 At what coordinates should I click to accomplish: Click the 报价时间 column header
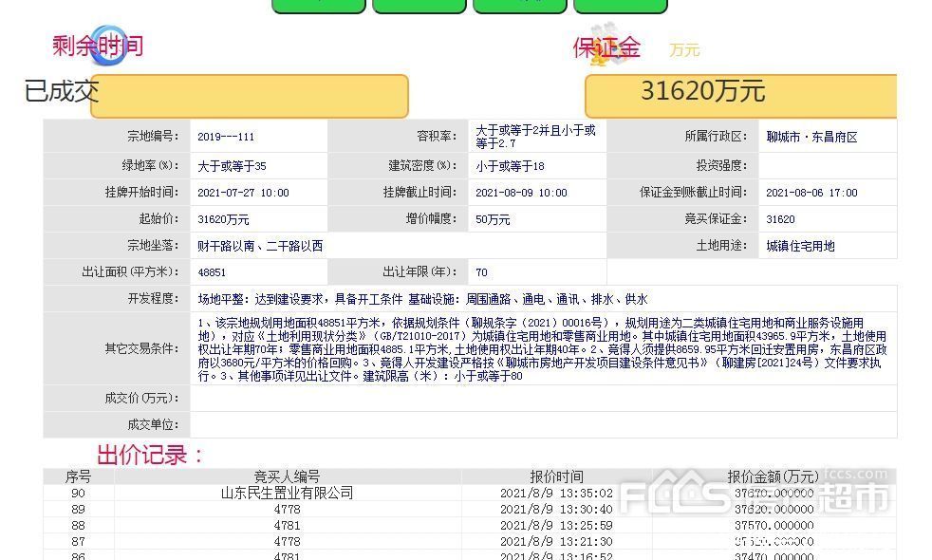[556, 476]
